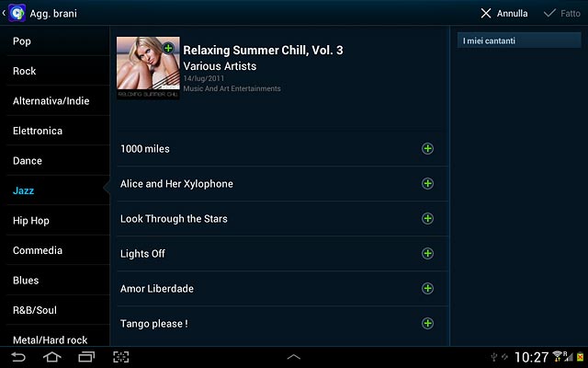This screenshot has height=368, width=588.
Task: Tap the Android back navigation icon
Action: [18, 357]
